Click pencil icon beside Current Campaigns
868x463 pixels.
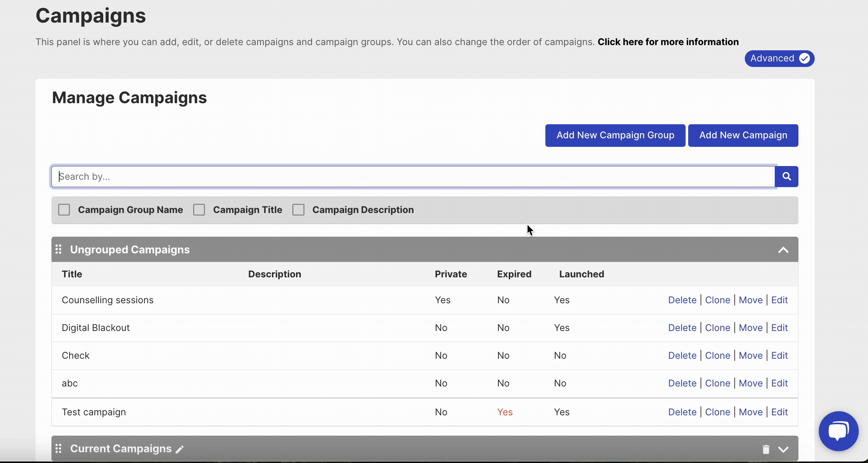pyautogui.click(x=179, y=449)
